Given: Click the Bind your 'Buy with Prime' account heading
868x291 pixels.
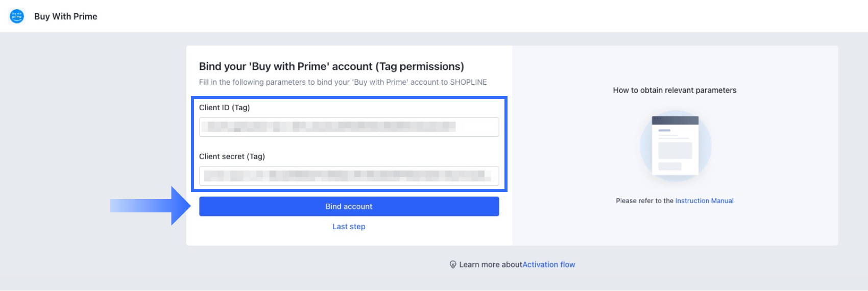Looking at the screenshot, I should coord(331,66).
